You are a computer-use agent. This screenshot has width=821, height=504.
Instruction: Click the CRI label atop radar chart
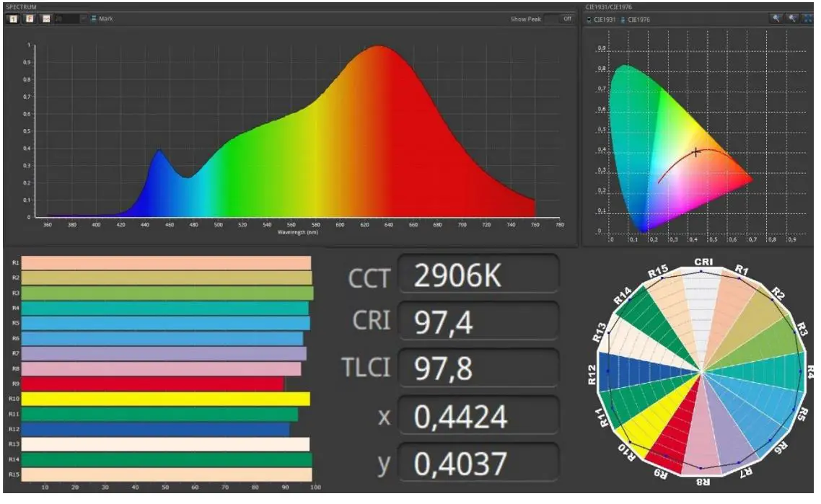point(703,262)
